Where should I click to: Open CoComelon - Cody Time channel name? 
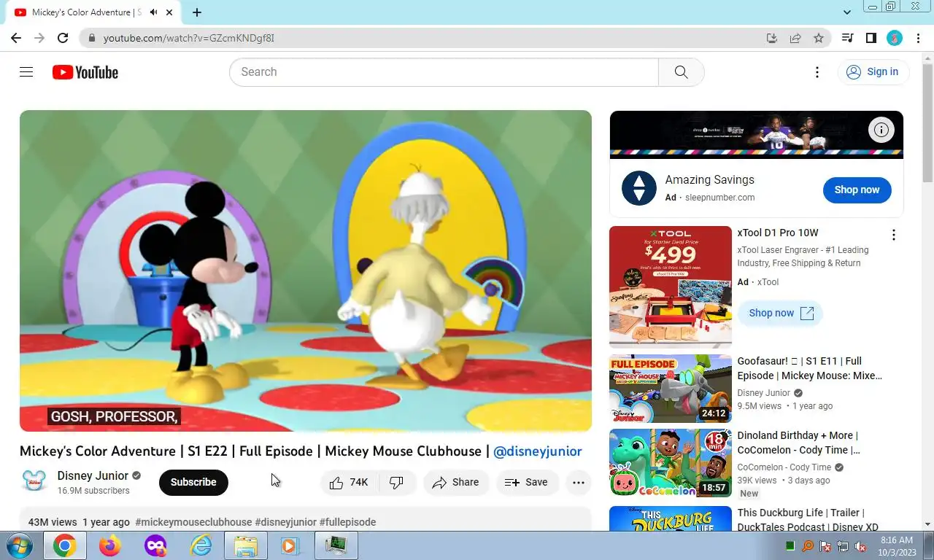pyautogui.click(x=784, y=467)
